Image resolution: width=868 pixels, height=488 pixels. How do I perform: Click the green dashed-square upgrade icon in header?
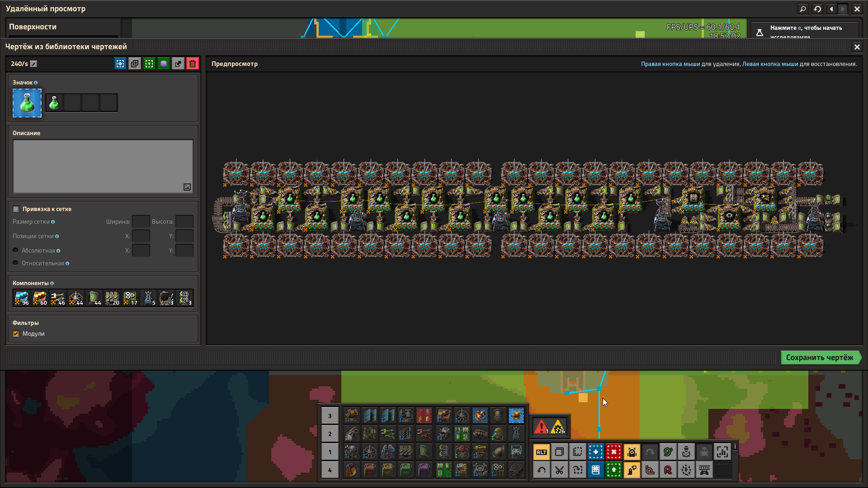coord(149,64)
